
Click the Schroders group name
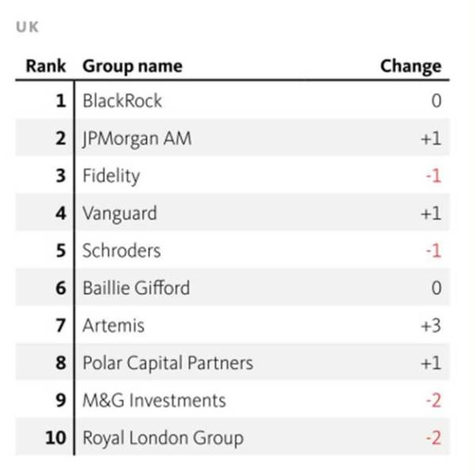[x=121, y=251]
